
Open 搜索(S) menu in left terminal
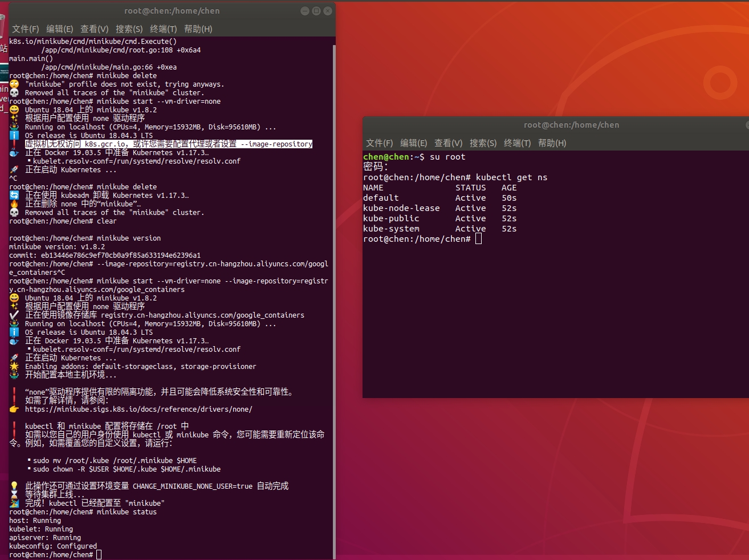coord(129,29)
